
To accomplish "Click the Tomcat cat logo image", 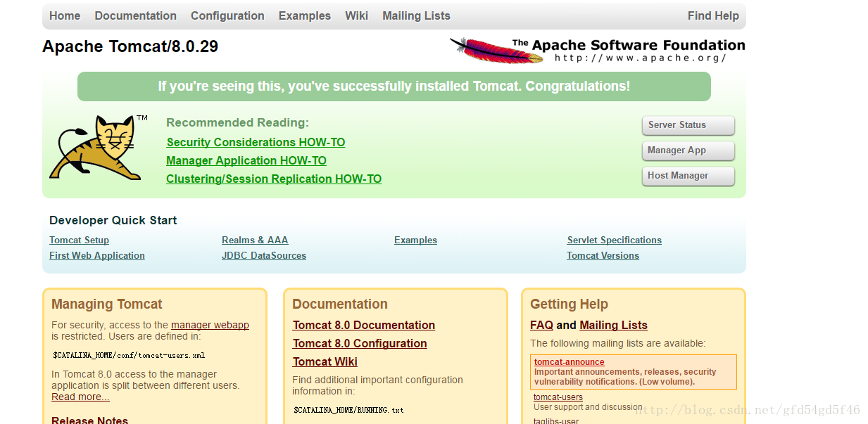I will tap(99, 147).
